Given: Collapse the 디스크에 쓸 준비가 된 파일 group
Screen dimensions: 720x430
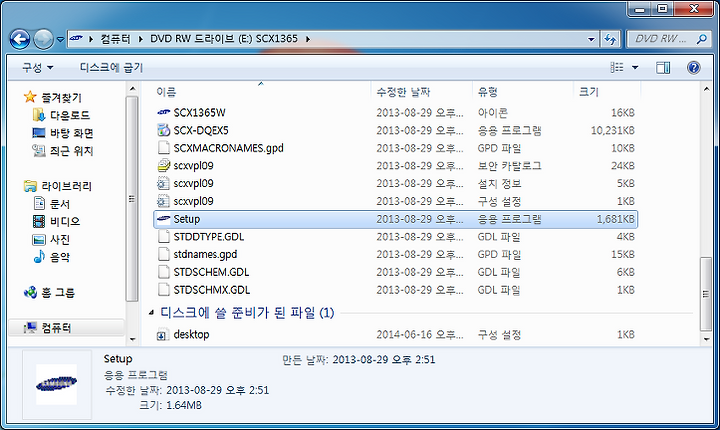Looking at the screenshot, I should tap(151, 313).
